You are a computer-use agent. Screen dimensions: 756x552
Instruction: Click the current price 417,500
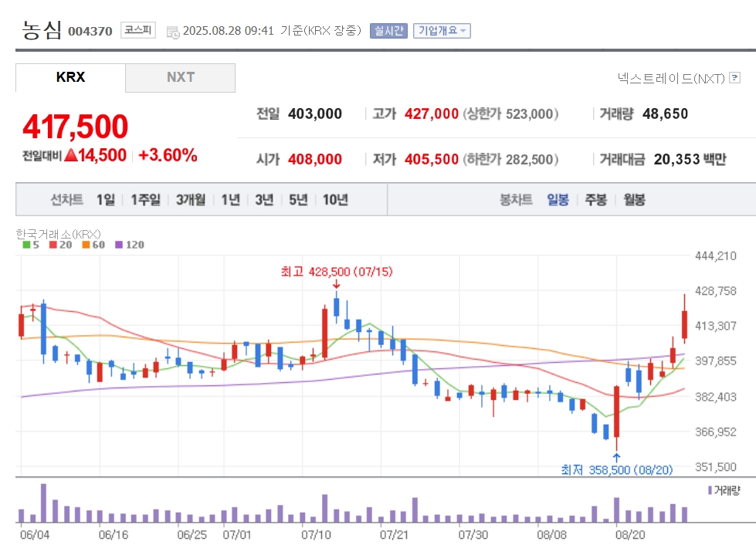point(75,127)
